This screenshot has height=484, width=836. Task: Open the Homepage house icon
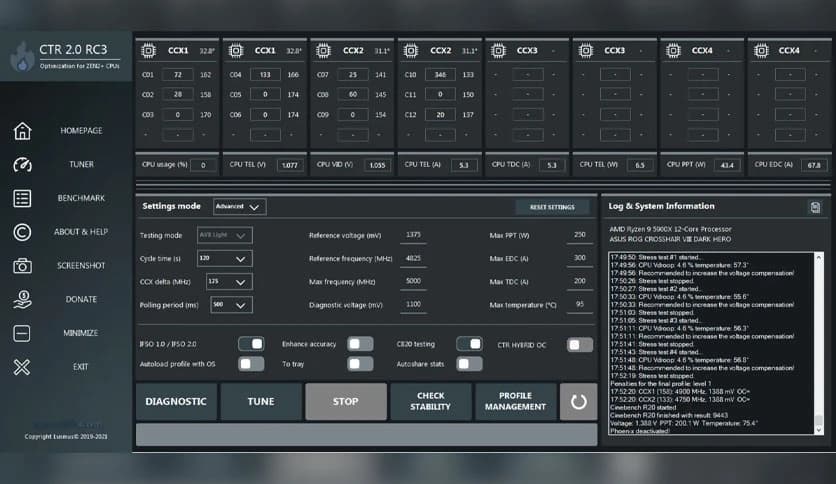(22, 131)
